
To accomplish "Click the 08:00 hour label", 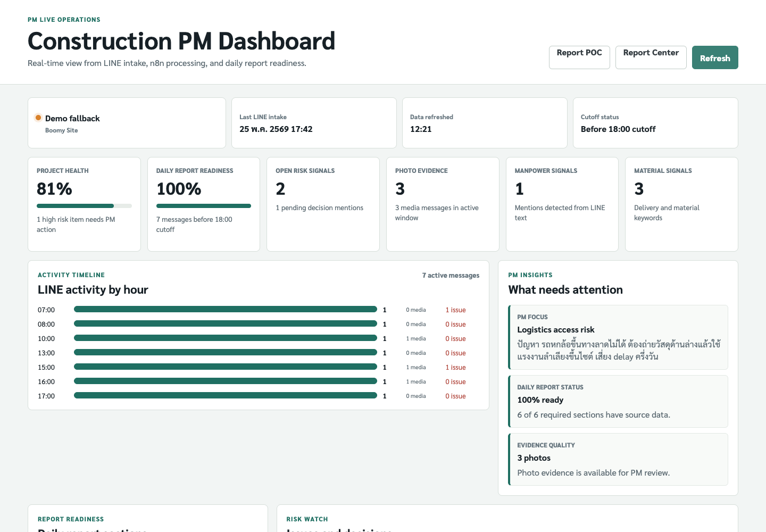I will pyautogui.click(x=46, y=325).
